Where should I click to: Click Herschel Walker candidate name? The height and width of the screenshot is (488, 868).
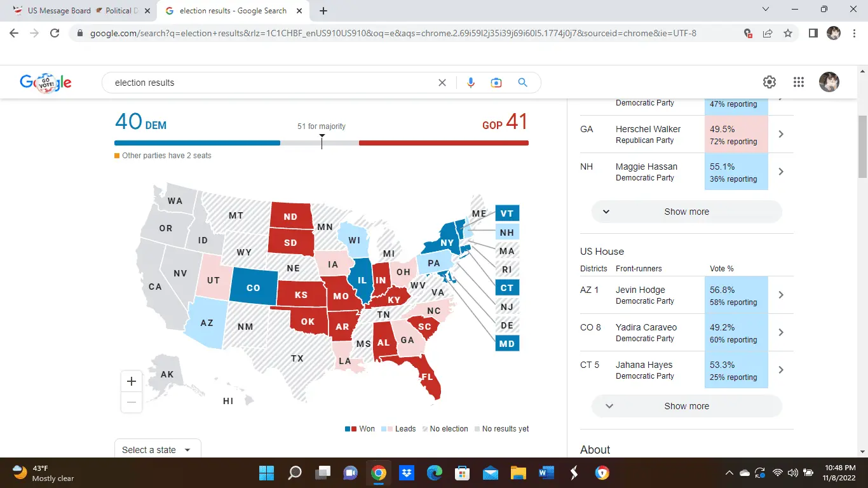648,129
